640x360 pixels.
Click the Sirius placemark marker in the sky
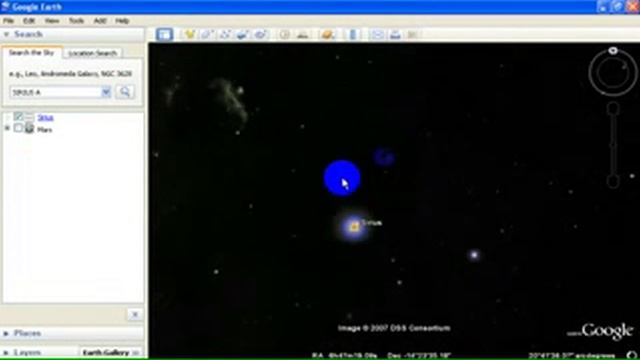point(354,227)
